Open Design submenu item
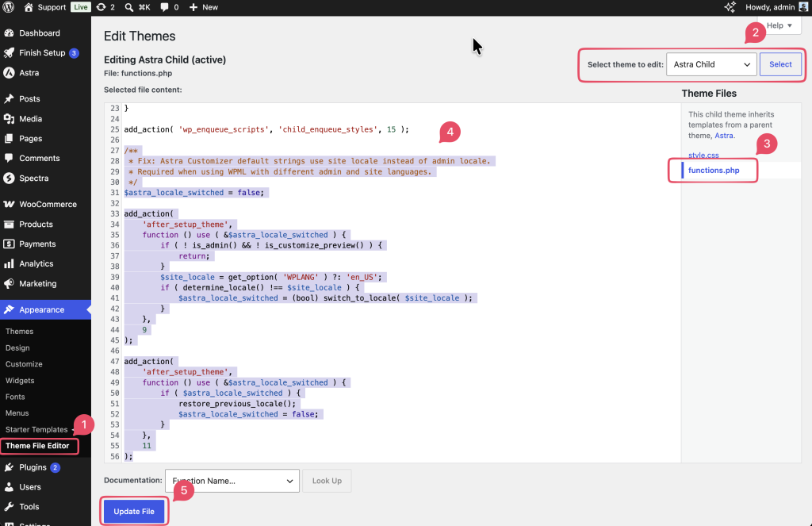This screenshot has width=812, height=526. tap(17, 348)
